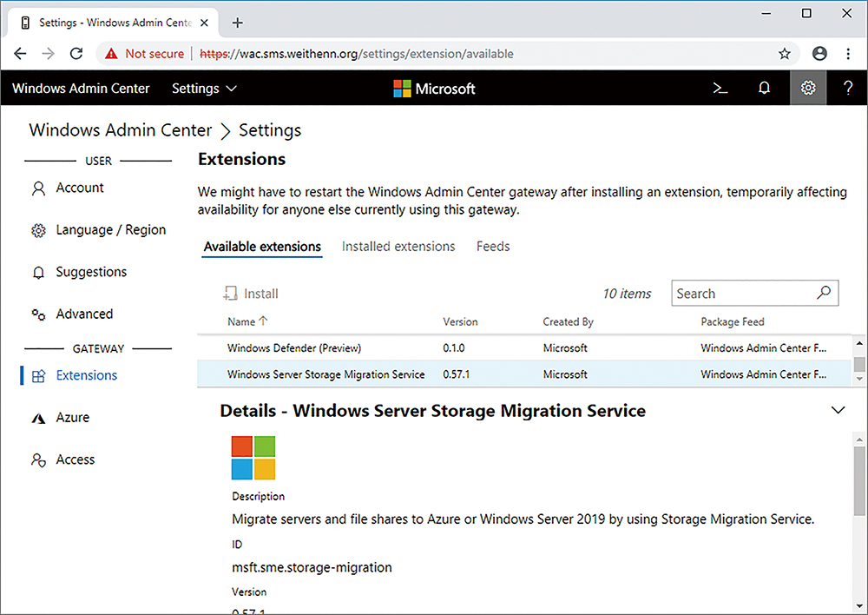Image resolution: width=868 pixels, height=615 pixels.
Task: Click the Version column header
Action: point(460,322)
